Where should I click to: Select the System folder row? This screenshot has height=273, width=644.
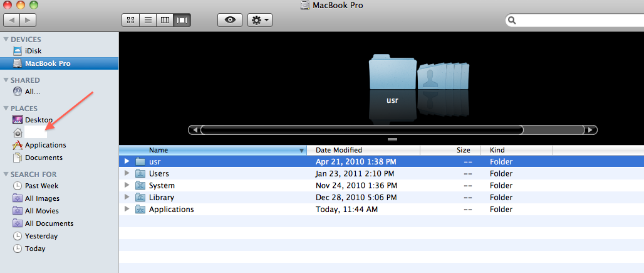(162, 186)
